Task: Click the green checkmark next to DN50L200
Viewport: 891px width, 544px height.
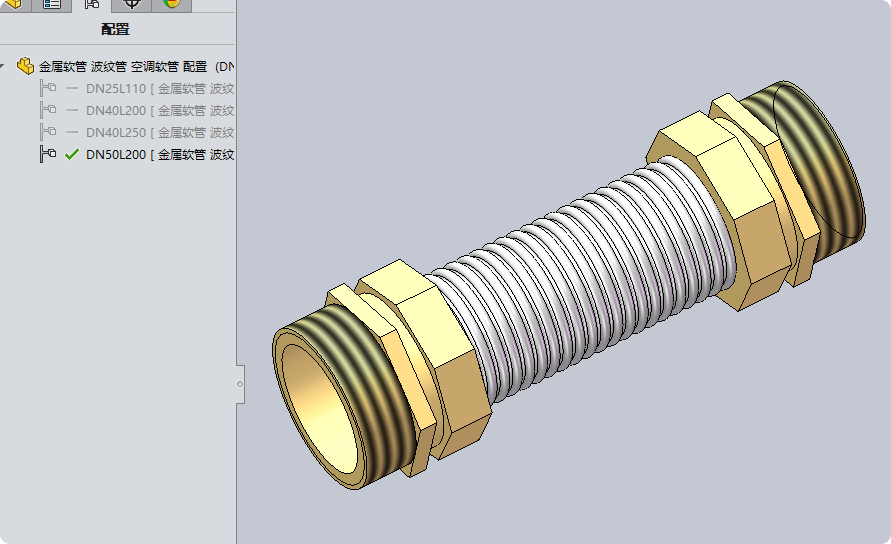Action: coord(72,154)
